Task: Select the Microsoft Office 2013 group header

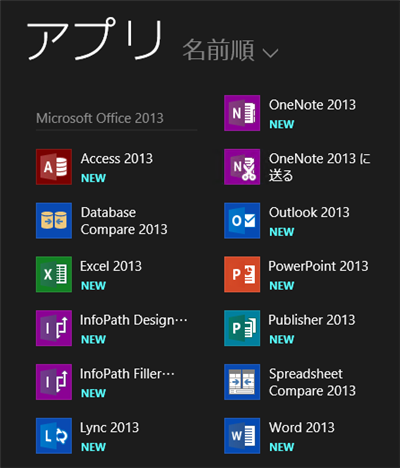Action: pyautogui.click(x=100, y=118)
